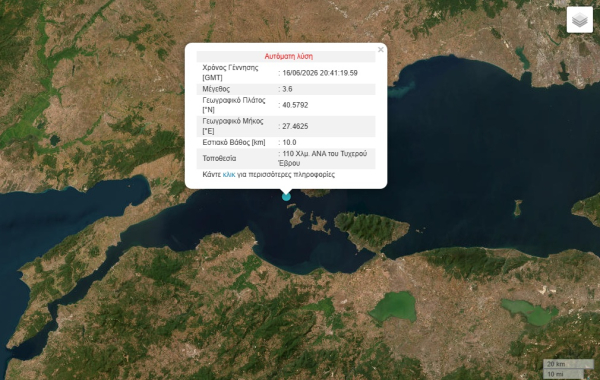
Task: Click the 10 mi map scale bar
Action: (563, 374)
